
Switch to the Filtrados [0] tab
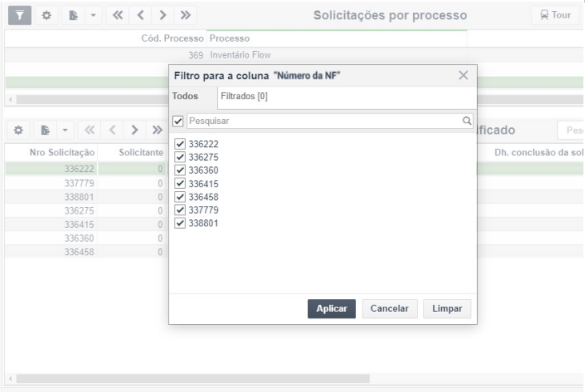coord(244,96)
